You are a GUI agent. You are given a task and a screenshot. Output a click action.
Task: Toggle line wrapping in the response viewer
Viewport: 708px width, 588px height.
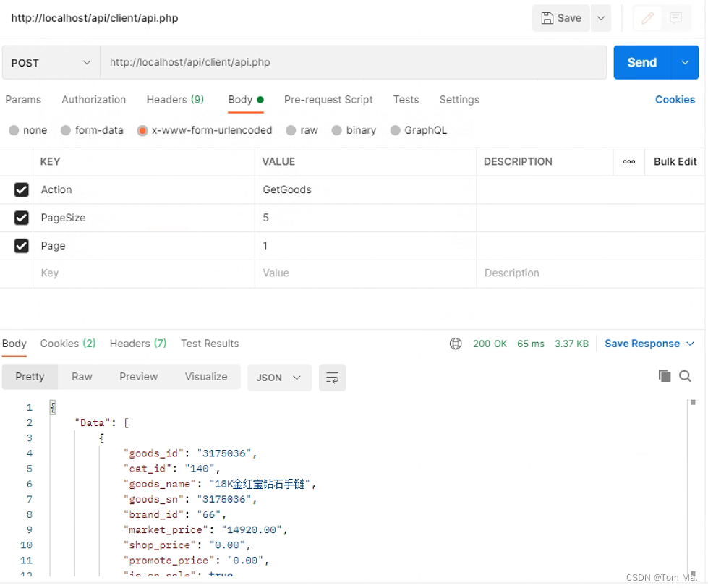(x=332, y=378)
